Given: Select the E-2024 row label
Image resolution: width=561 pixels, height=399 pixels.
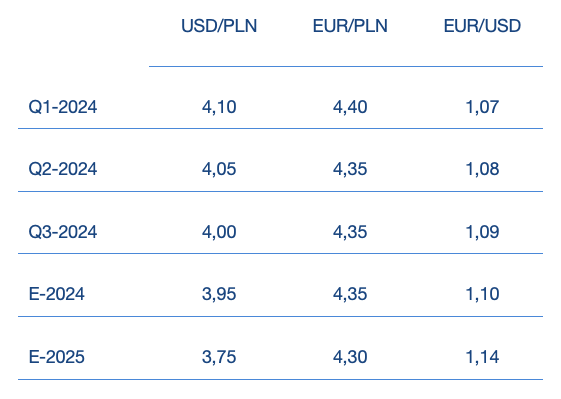Looking at the screenshot, I should [x=57, y=294].
